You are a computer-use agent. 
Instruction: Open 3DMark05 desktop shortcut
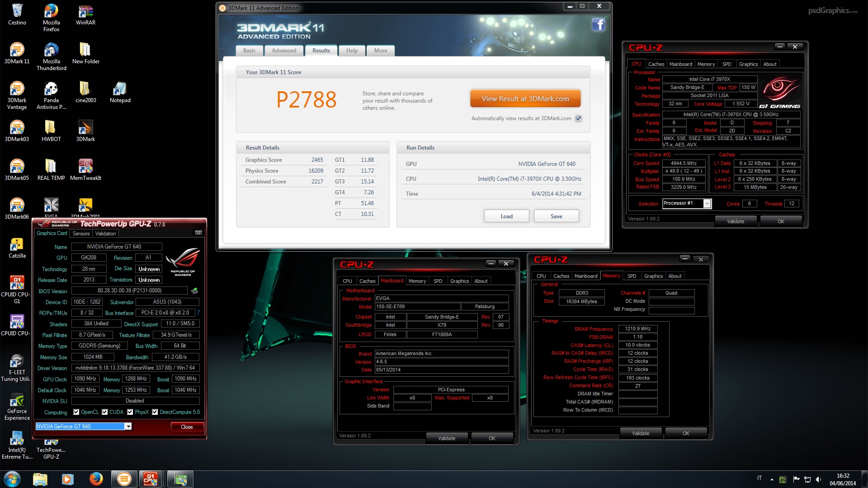point(17,170)
